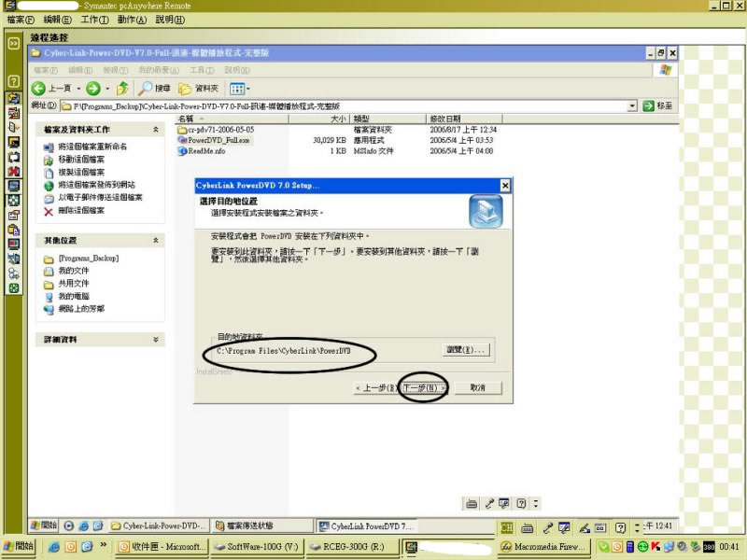Open the 工作(T) menu in pcAnywhere
The width and height of the screenshot is (747, 560).
94,20
